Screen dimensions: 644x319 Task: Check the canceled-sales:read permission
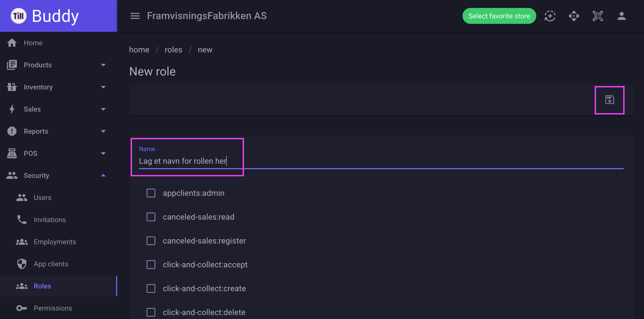click(151, 217)
